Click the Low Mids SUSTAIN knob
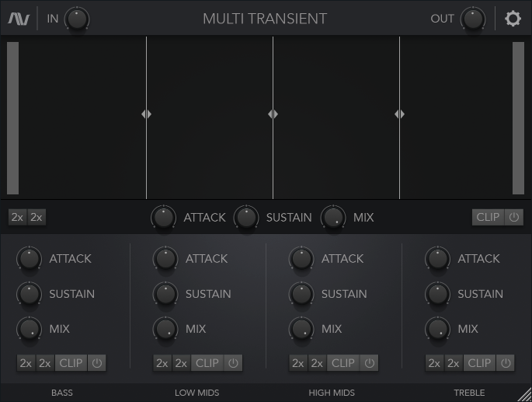The width and height of the screenshot is (532, 402). [x=165, y=294]
